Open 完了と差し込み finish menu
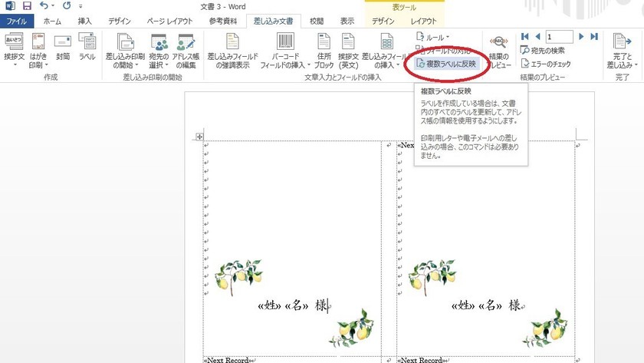 pyautogui.click(x=623, y=50)
